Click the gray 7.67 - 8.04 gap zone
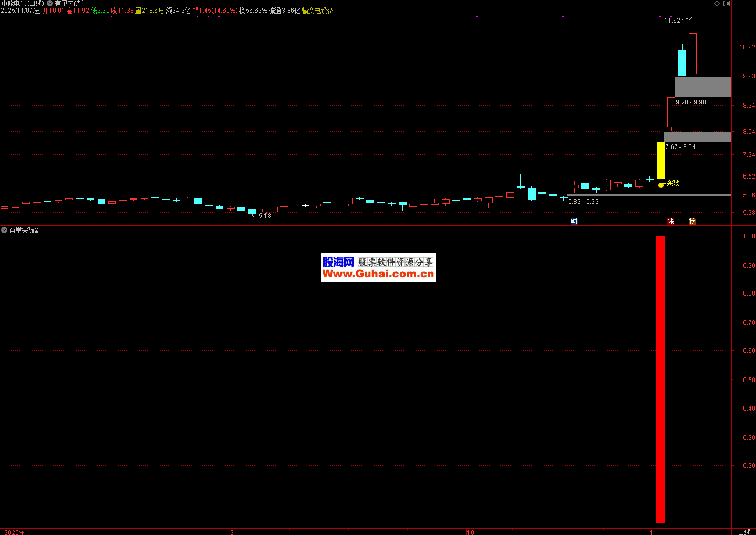Viewport: 756px width, 535px height. [697, 137]
